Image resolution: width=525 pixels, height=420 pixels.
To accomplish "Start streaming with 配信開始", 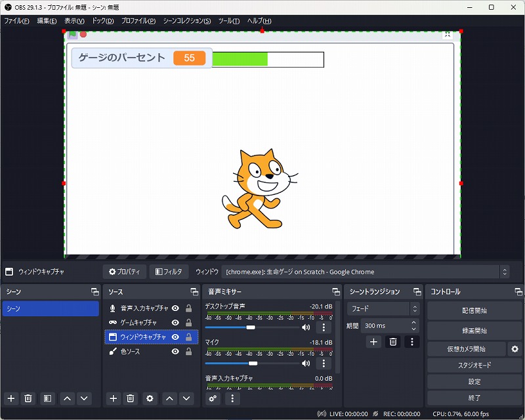I will tap(474, 311).
